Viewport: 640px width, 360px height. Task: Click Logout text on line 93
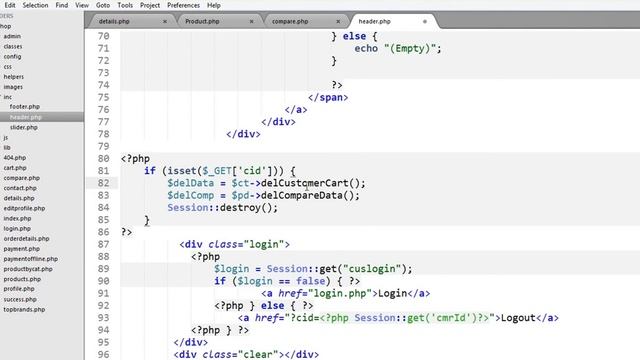click(518, 318)
